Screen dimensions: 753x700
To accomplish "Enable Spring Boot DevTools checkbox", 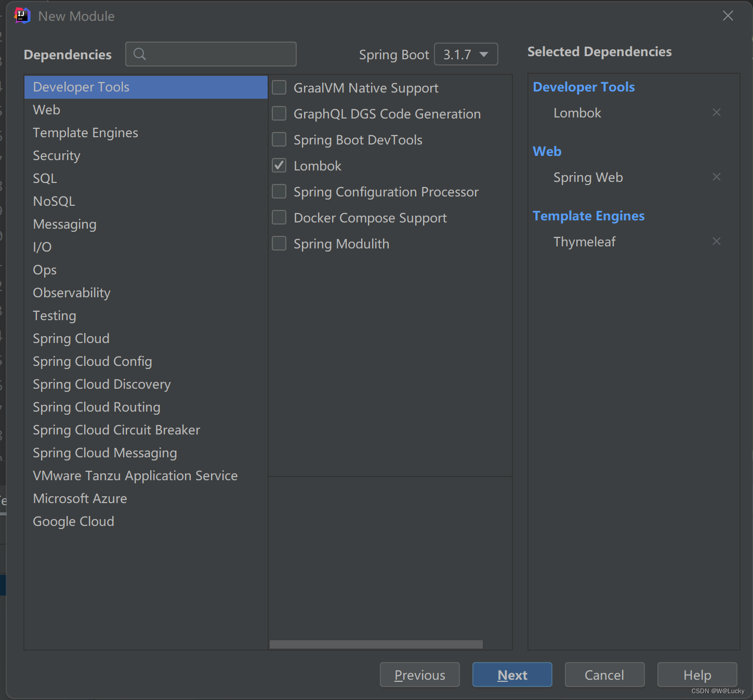I will point(279,139).
